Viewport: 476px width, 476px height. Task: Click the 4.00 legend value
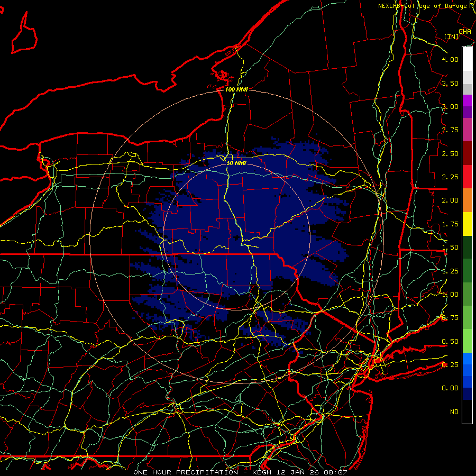(x=450, y=59)
